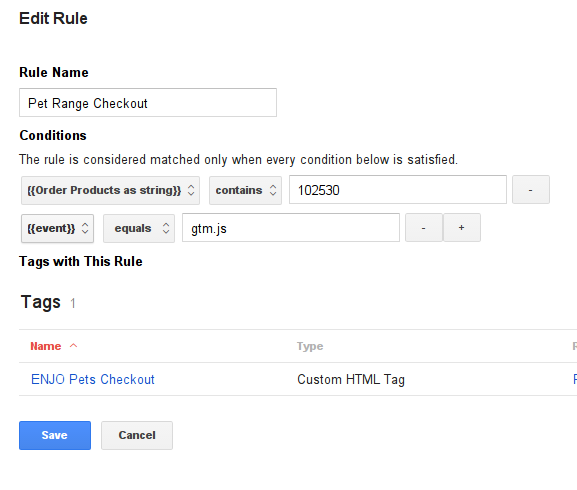Click the up-down arrows on equals selector
This screenshot has width=577, height=490.
(x=166, y=228)
